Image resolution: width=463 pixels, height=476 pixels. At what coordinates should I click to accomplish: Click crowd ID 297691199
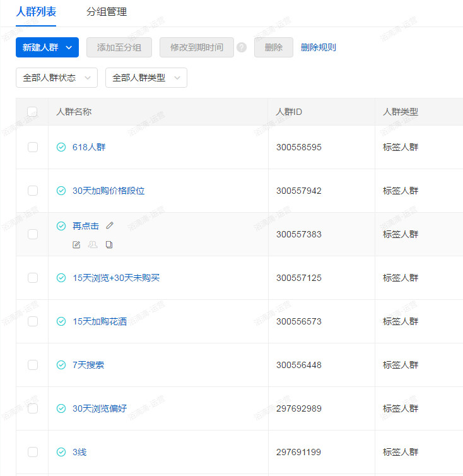click(x=299, y=452)
